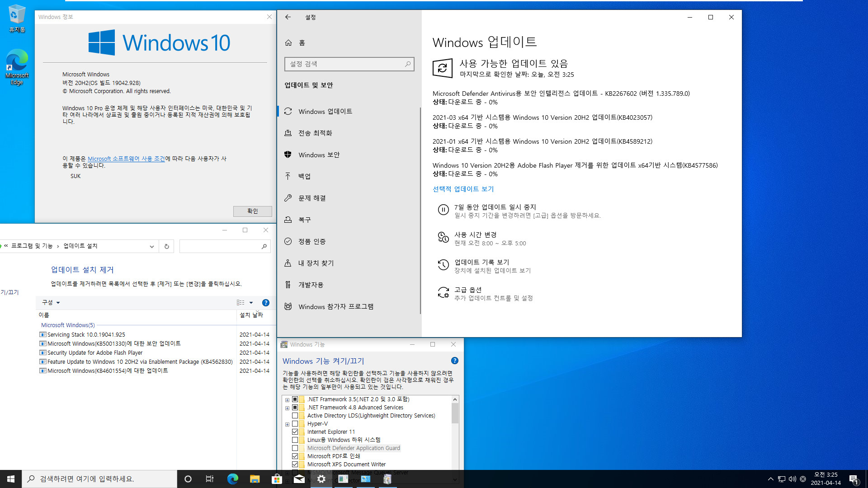Click the refresh button in Installed Updates address bar

[x=166, y=246]
